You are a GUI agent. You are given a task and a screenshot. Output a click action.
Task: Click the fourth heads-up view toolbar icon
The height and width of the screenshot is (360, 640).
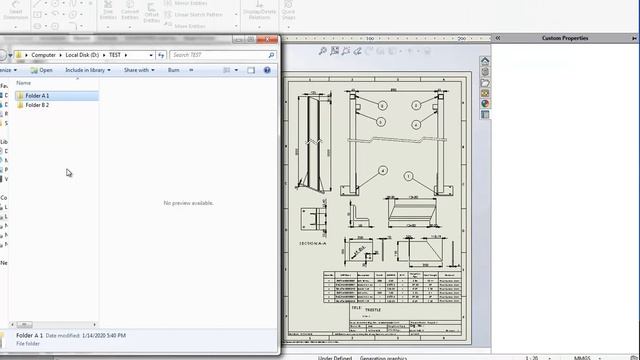click(358, 51)
